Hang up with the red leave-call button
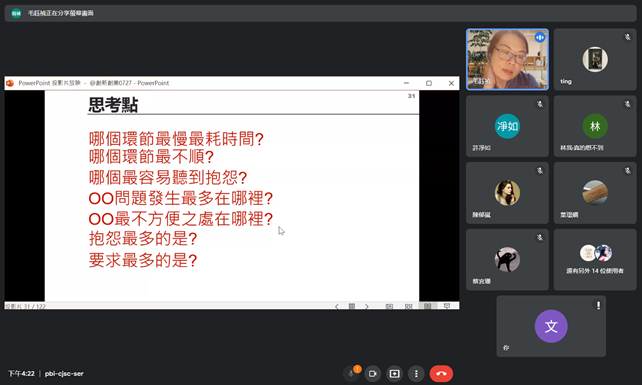The width and height of the screenshot is (642, 385). pos(441,374)
